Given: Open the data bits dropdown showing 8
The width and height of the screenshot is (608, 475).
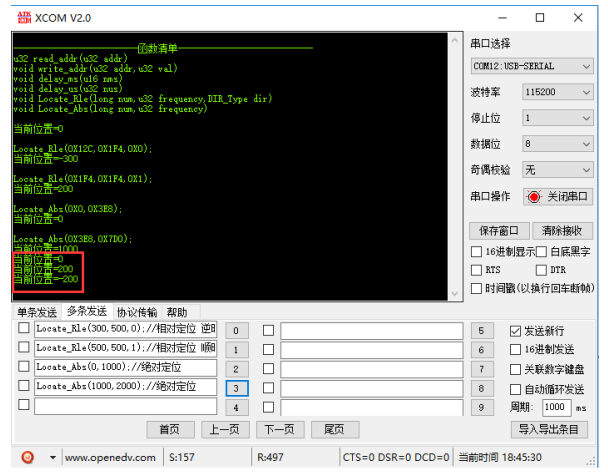Looking at the screenshot, I should (558, 144).
